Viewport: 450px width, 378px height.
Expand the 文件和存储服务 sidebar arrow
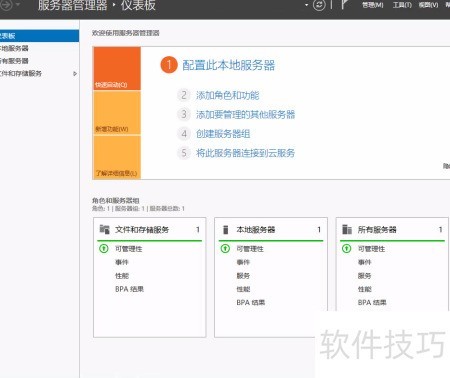coord(75,74)
